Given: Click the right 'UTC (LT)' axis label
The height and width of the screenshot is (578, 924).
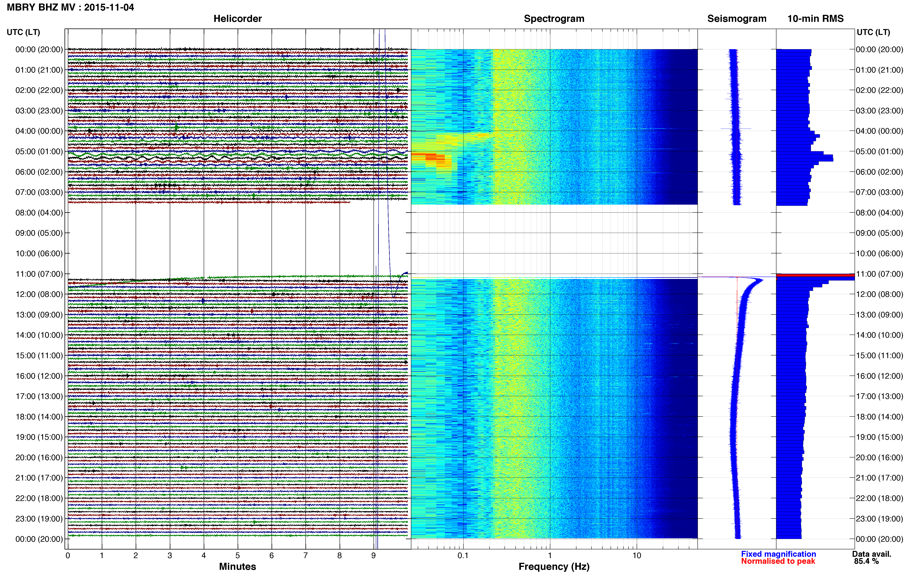Looking at the screenshot, I should pyautogui.click(x=873, y=32).
